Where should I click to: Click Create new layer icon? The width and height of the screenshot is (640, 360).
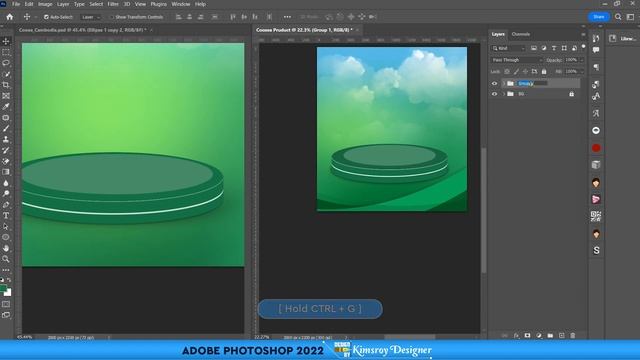[x=562, y=336]
